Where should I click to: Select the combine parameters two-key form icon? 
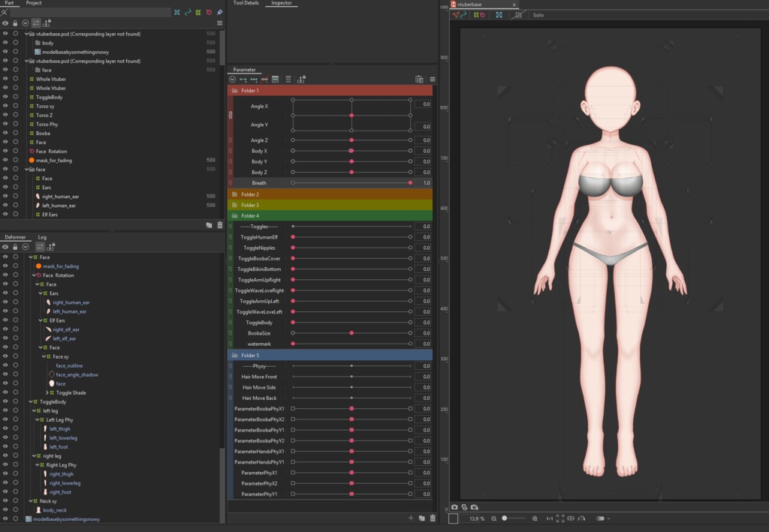(x=243, y=78)
